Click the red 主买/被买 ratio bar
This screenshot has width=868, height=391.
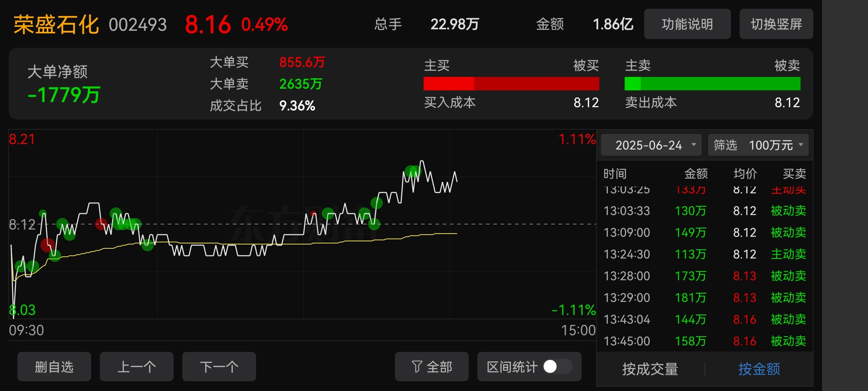coord(511,84)
